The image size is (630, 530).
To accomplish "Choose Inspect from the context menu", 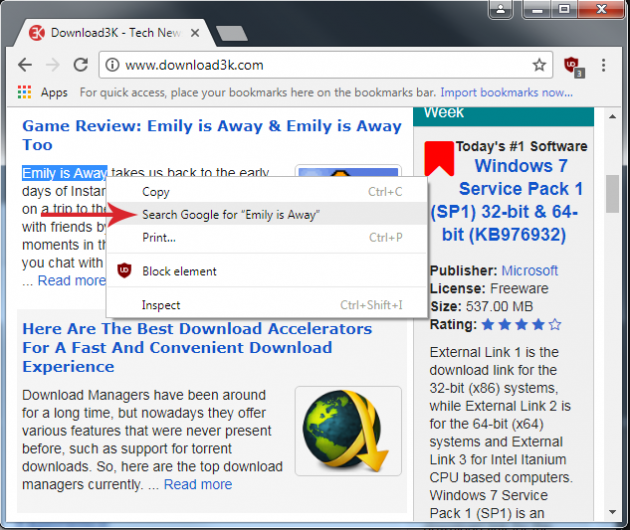I will coord(266,305).
